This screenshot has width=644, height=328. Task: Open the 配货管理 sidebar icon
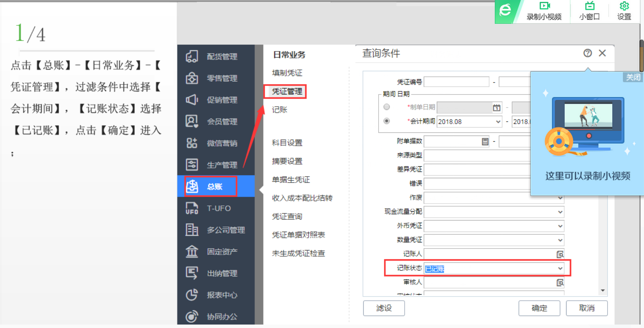(x=192, y=56)
